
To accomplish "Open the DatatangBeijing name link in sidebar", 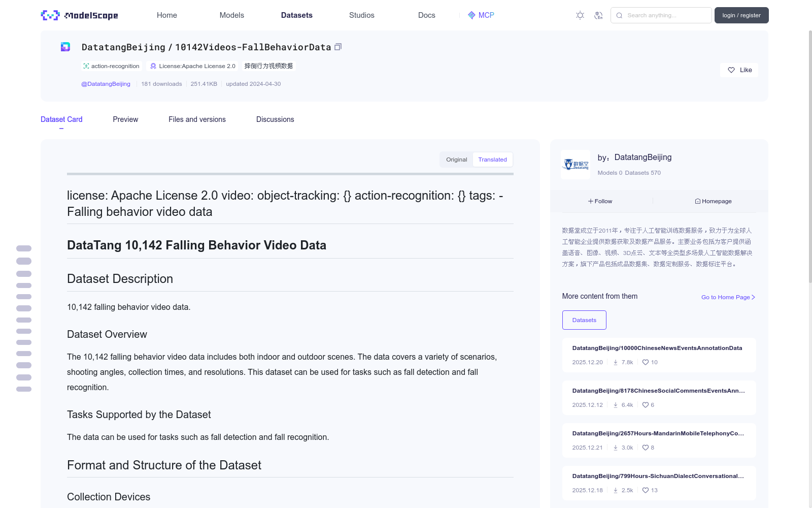I will 643,157.
